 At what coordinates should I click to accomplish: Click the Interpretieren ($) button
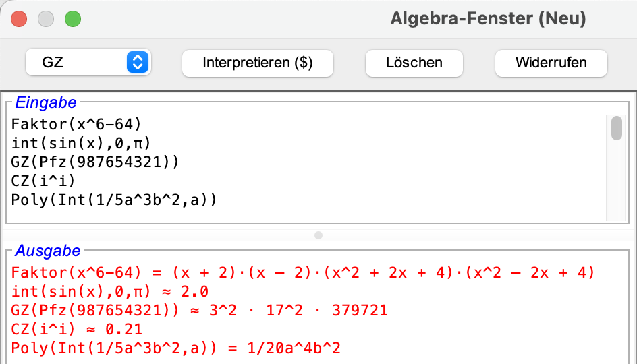point(258,63)
